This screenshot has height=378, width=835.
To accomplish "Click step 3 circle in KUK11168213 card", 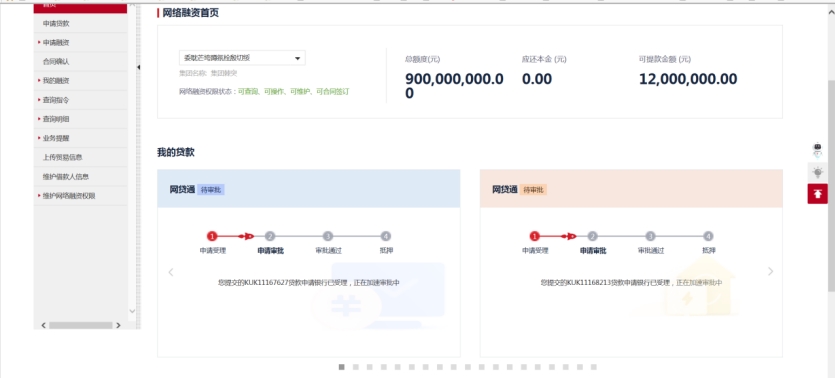I will (x=650, y=236).
